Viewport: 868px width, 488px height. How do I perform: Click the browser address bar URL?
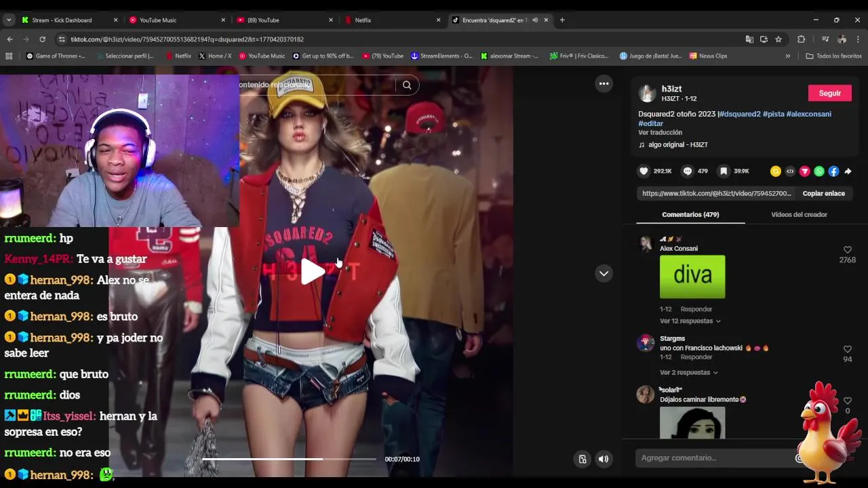tap(187, 39)
